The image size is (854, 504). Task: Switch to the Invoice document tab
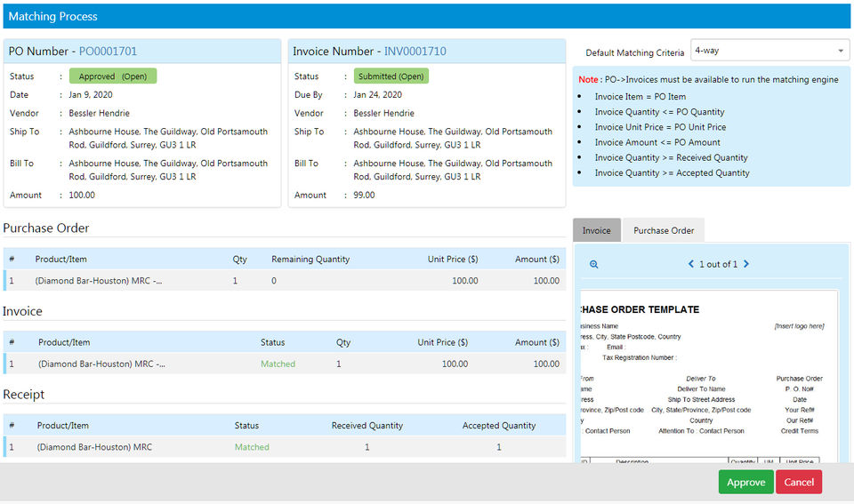[x=596, y=230]
